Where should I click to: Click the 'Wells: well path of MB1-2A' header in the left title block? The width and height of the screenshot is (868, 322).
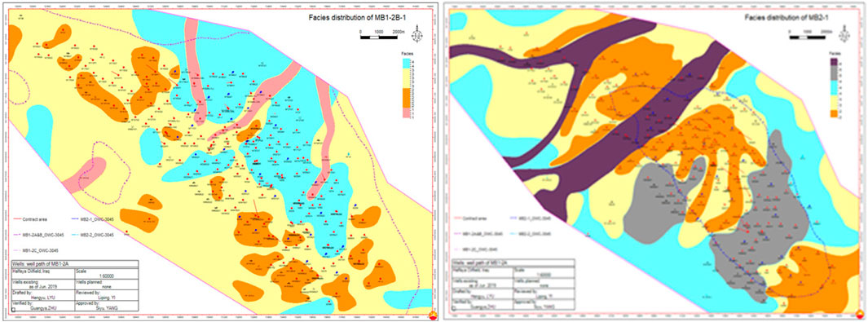pyautogui.click(x=41, y=264)
